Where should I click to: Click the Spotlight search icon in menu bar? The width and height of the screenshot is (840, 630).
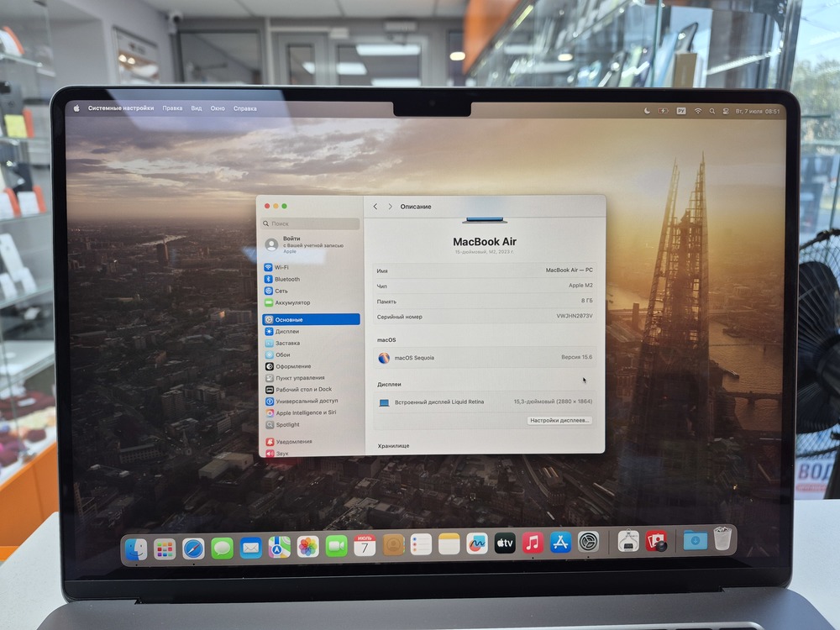click(712, 112)
